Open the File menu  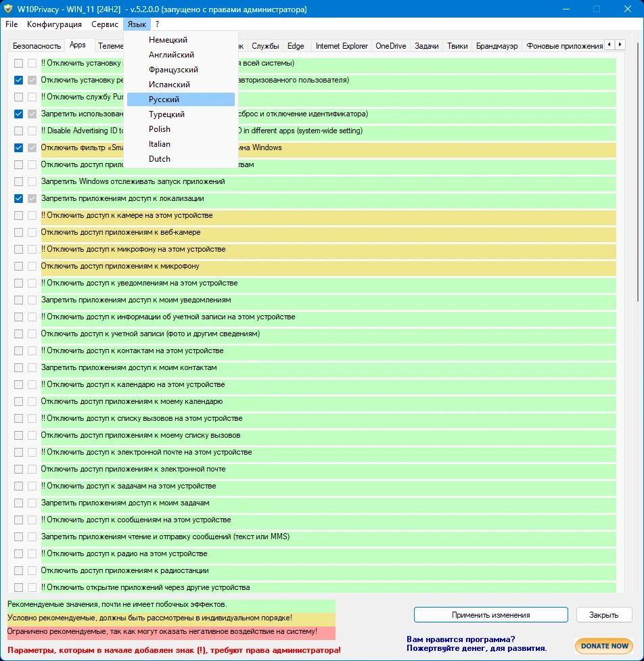(11, 24)
